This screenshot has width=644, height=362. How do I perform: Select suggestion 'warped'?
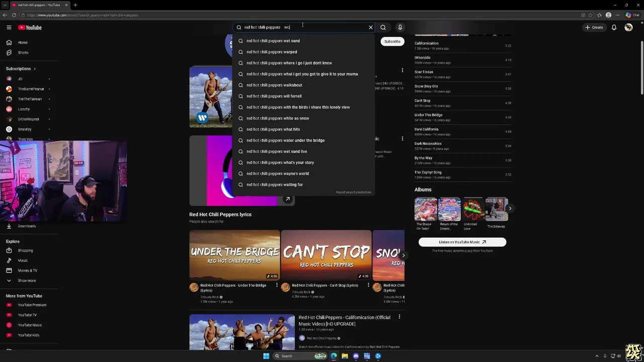click(x=303, y=52)
